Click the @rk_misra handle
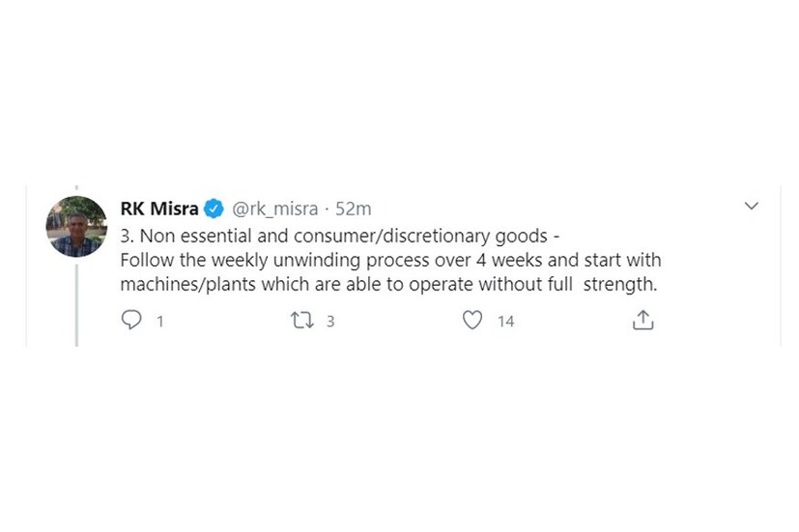This screenshot has width=799, height=532. tap(274, 209)
